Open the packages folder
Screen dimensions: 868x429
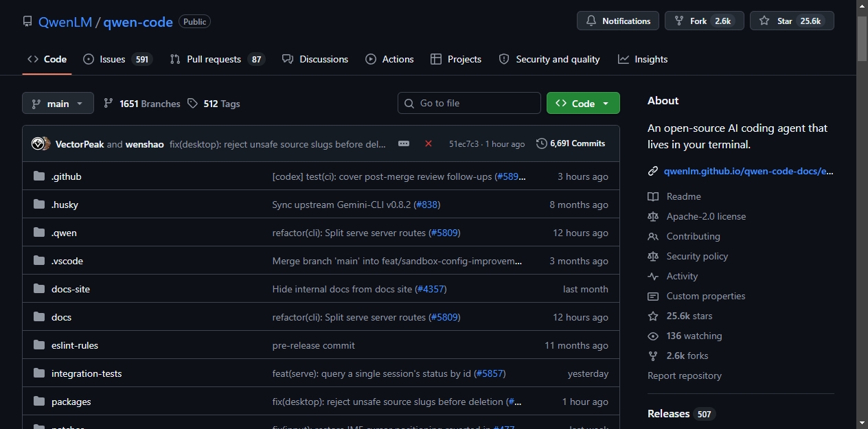click(71, 402)
